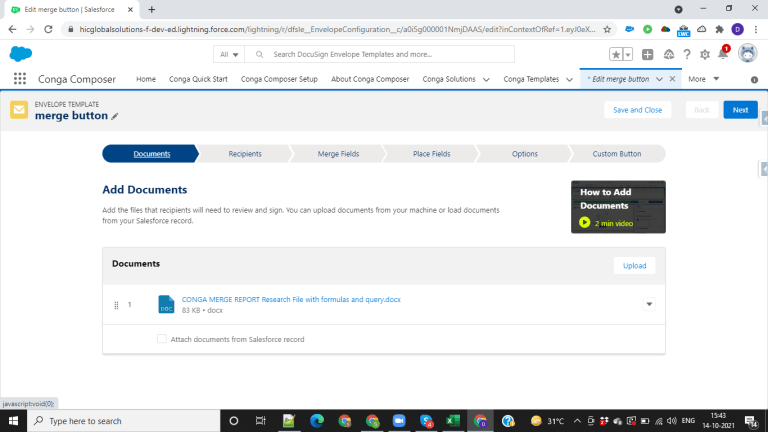Bookmark this page with star icon

(607, 29)
